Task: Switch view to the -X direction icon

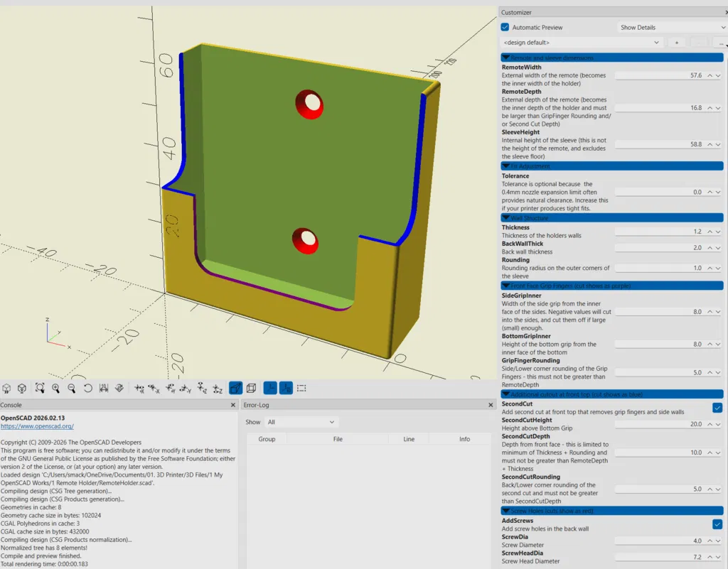Action: pos(154,388)
